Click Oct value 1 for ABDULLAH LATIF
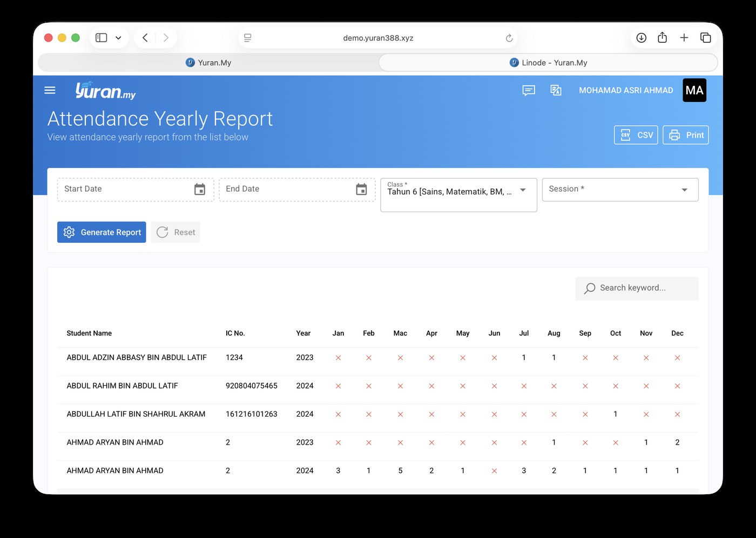 [616, 414]
